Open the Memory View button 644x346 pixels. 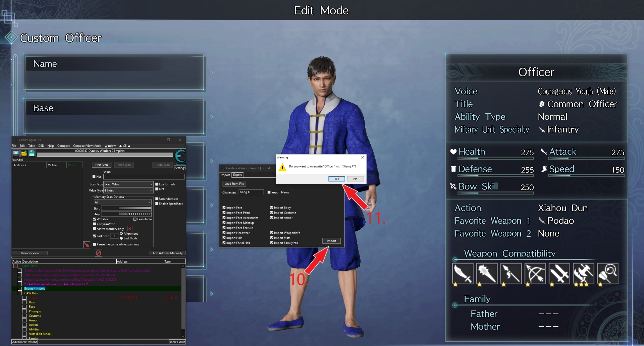pos(30,253)
